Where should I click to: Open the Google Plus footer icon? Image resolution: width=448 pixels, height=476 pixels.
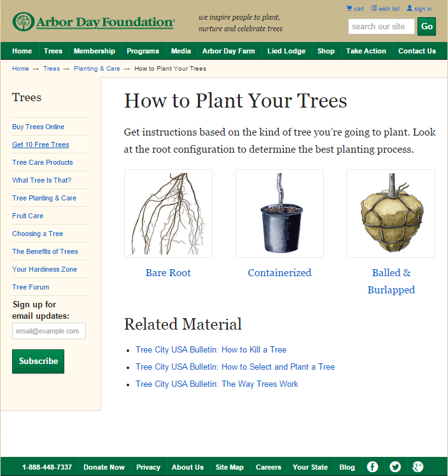click(x=417, y=466)
